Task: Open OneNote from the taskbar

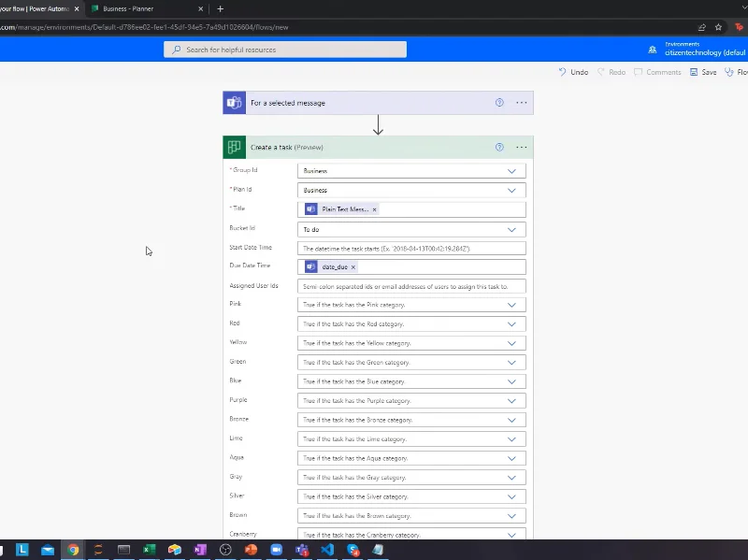Action: (x=200, y=550)
